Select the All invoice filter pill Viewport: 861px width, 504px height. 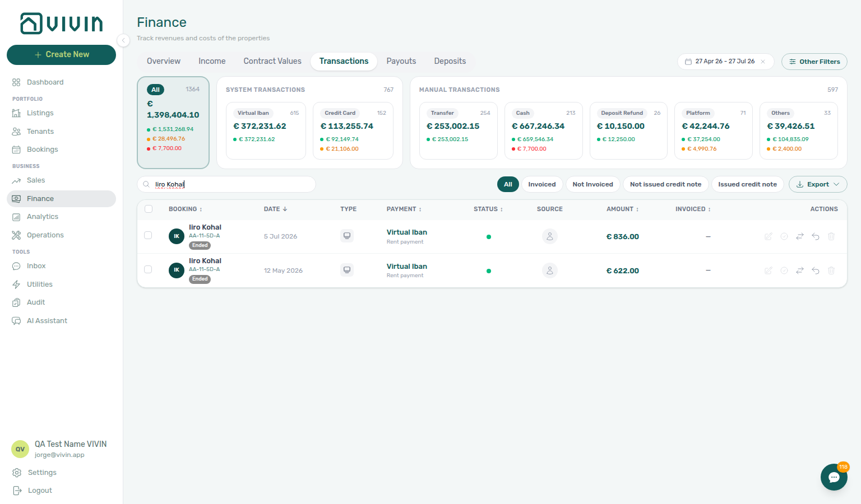click(x=508, y=184)
